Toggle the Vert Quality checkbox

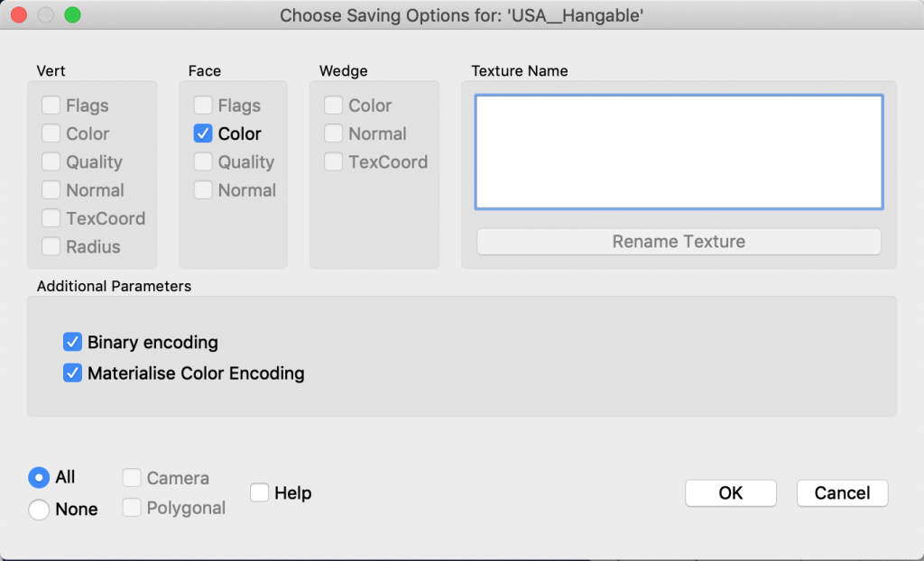(x=51, y=162)
